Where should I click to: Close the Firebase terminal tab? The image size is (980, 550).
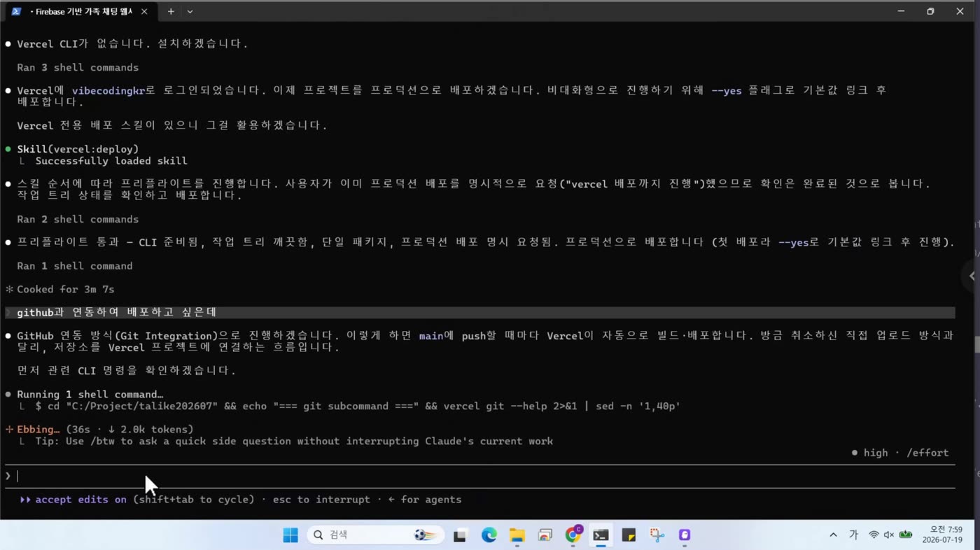145,12
